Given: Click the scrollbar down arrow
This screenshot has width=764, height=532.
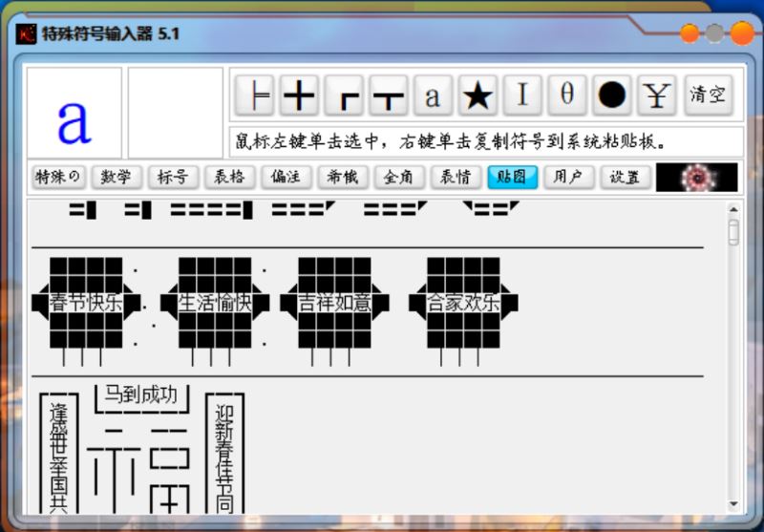Looking at the screenshot, I should point(733,504).
